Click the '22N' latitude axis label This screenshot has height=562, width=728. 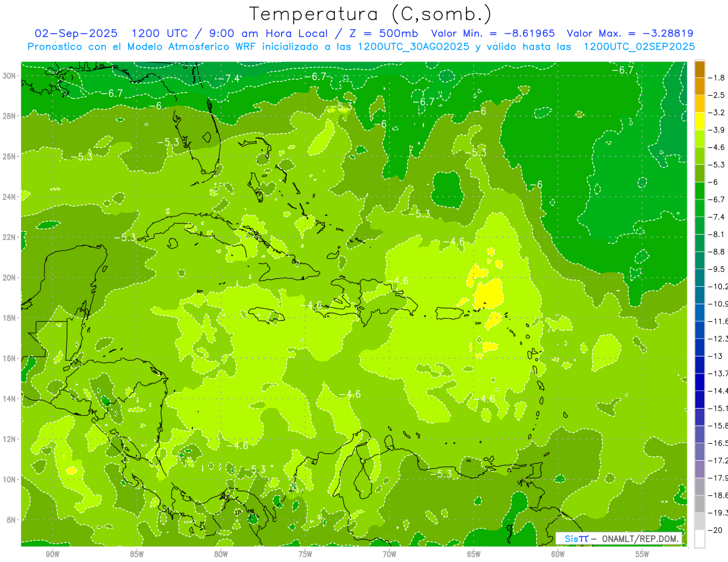click(x=10, y=237)
